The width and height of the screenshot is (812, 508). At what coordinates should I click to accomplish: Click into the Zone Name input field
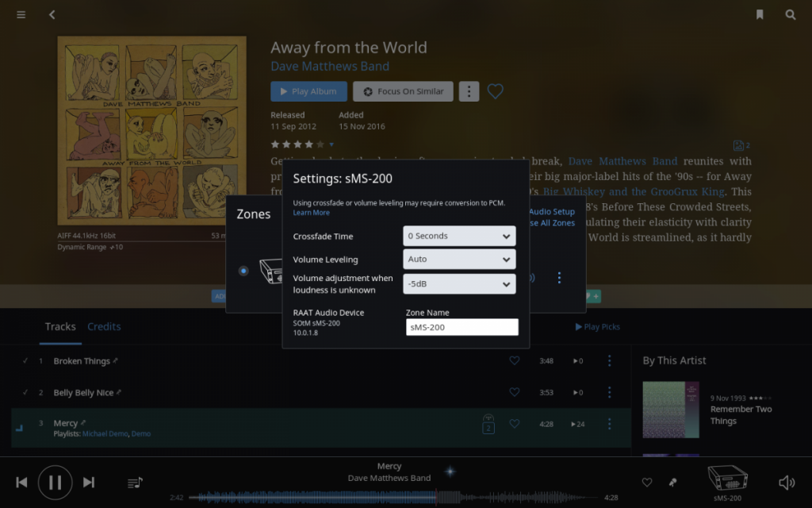pyautogui.click(x=462, y=327)
